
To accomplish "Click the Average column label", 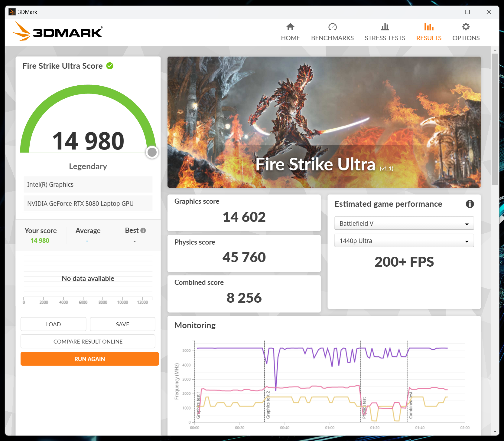I will 88,231.
